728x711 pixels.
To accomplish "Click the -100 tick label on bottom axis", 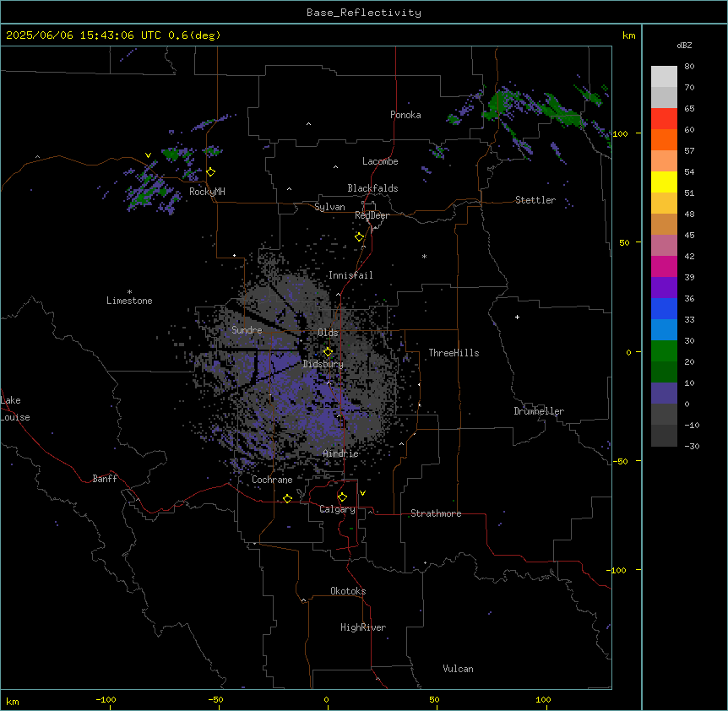I will (106, 699).
